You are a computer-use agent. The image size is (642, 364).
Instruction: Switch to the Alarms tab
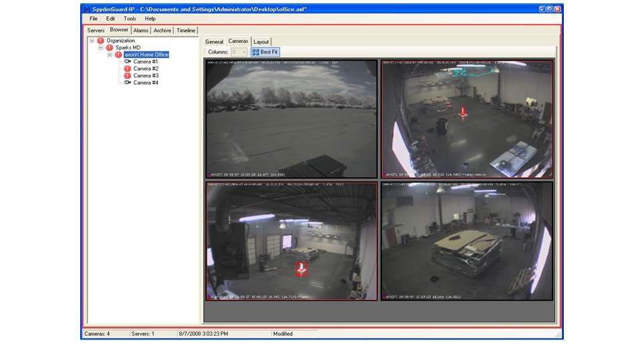[140, 30]
